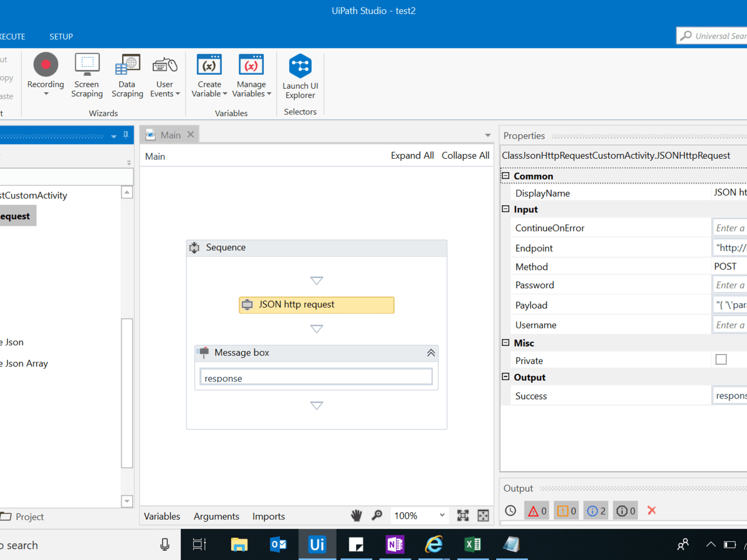Toggle warning messages filter in Output

click(566, 511)
